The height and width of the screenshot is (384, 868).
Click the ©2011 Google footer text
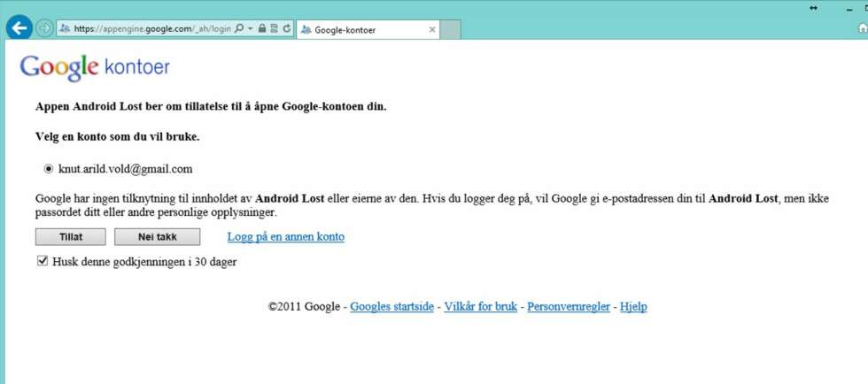[304, 306]
